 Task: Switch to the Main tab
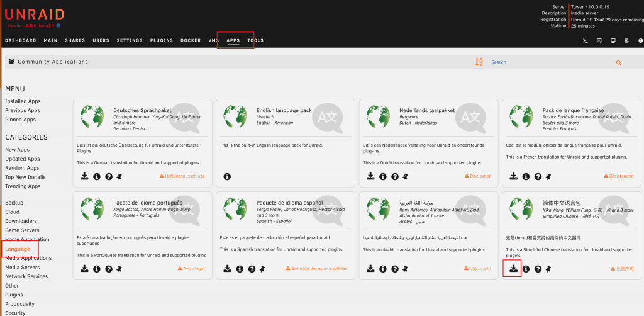pos(50,40)
